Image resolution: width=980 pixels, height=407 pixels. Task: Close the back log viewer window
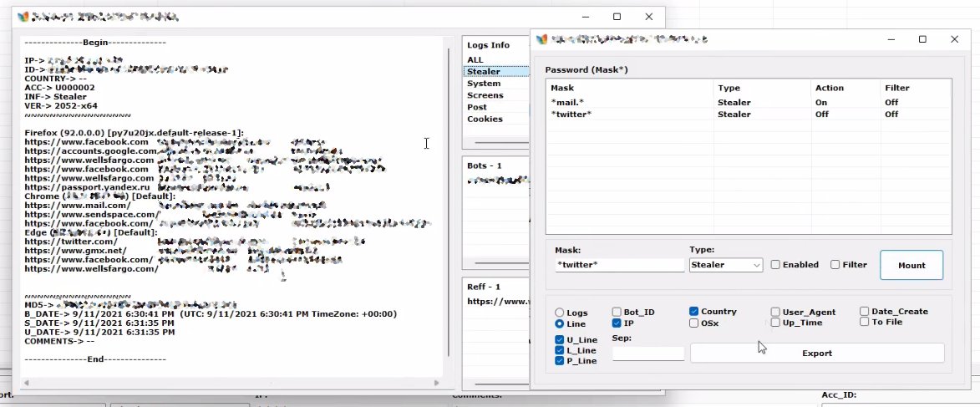tap(649, 17)
